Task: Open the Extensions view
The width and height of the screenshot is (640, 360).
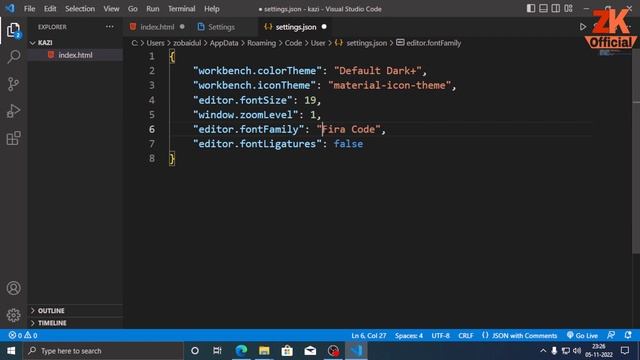Action: click(13, 138)
